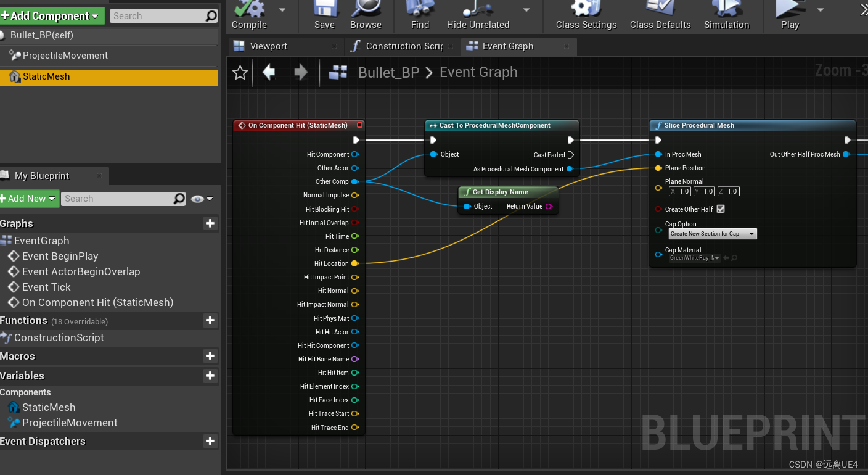868x475 pixels.
Task: Open the Cap Option dropdown
Action: click(712, 233)
